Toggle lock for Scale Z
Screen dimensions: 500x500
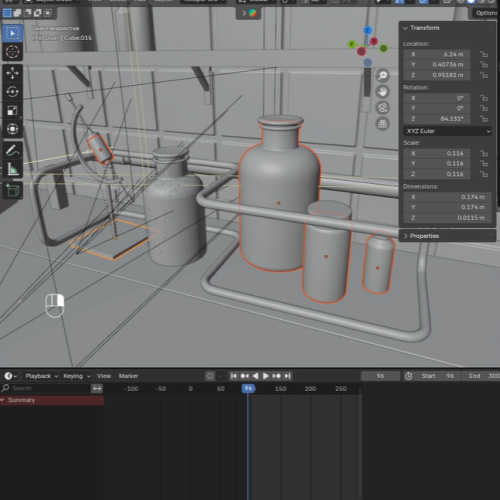coord(484,174)
